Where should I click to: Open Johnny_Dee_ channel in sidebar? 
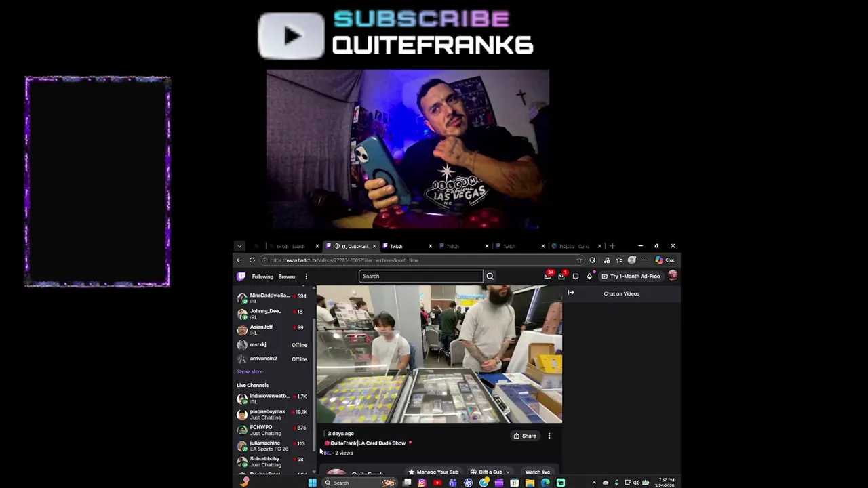tap(271, 314)
